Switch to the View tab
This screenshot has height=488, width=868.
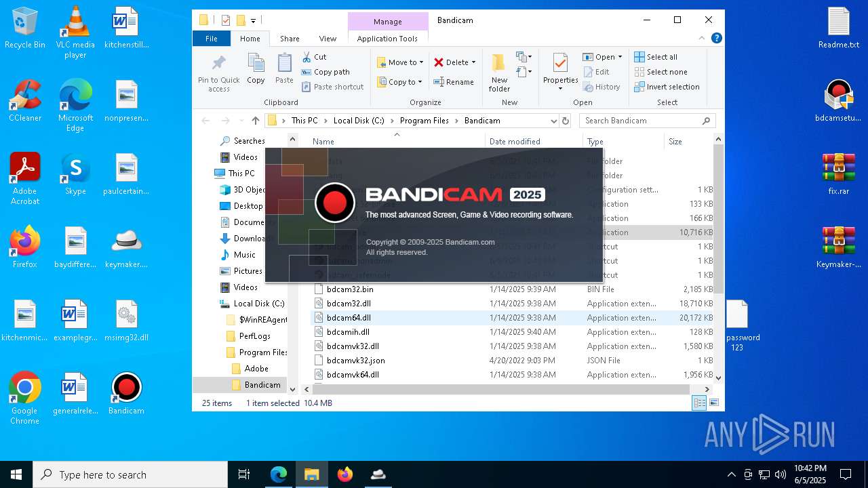tap(328, 39)
